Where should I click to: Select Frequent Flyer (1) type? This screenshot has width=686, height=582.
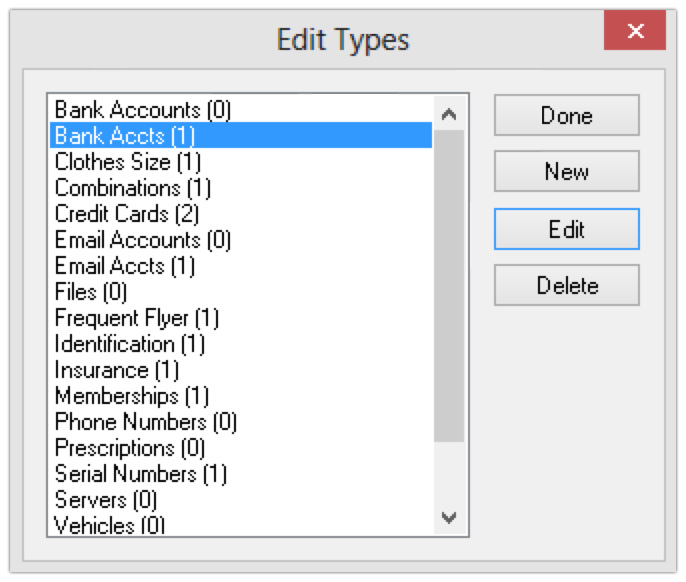coord(241,318)
